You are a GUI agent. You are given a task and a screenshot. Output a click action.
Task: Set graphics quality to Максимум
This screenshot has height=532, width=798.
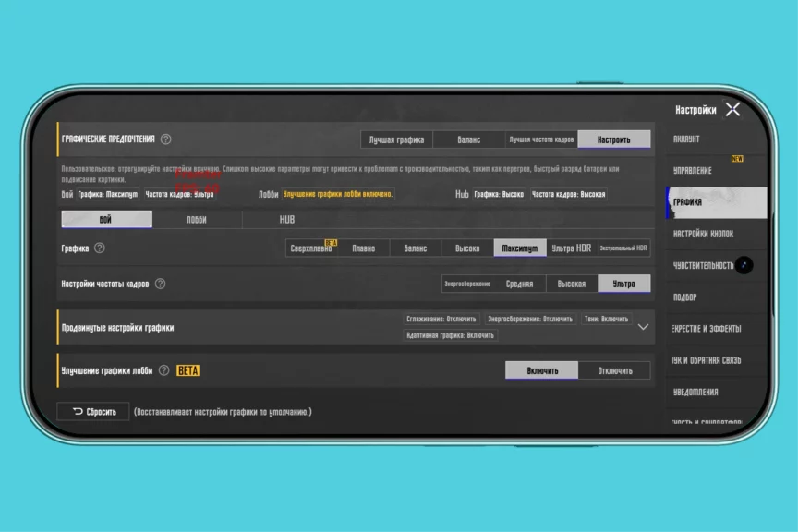(520, 248)
